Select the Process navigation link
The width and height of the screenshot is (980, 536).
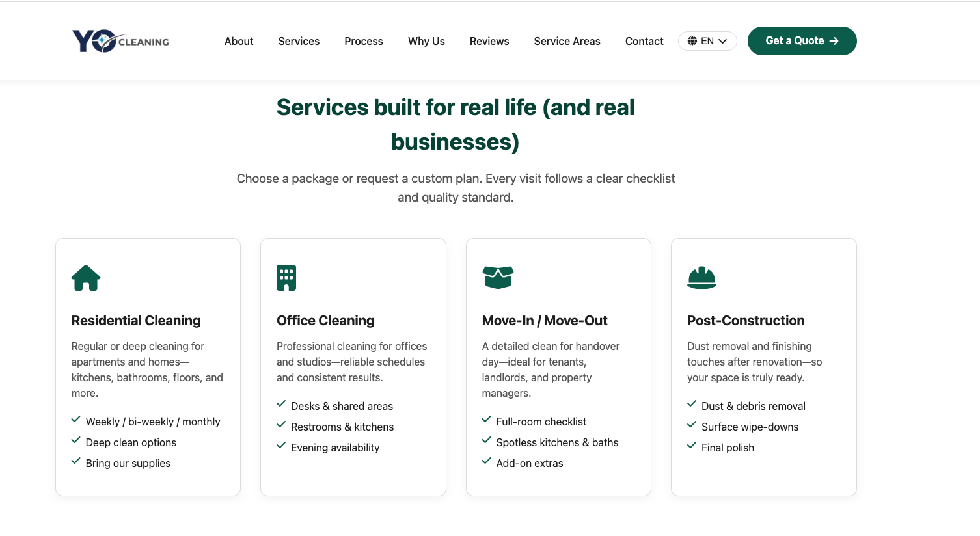pyautogui.click(x=364, y=41)
